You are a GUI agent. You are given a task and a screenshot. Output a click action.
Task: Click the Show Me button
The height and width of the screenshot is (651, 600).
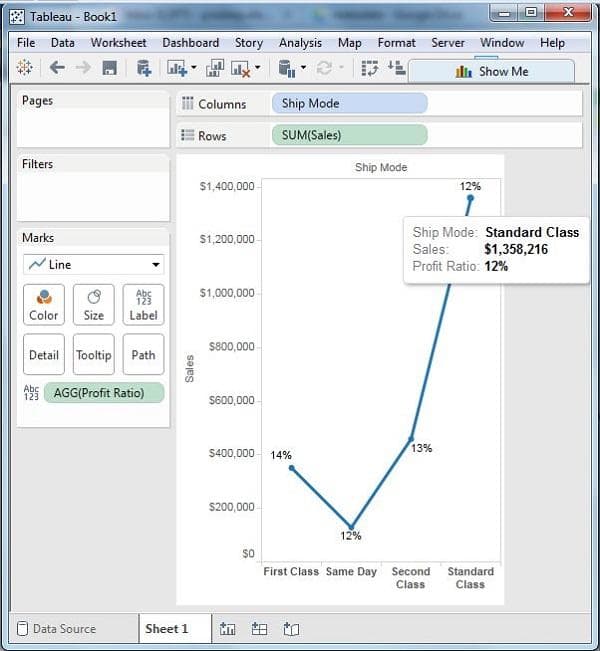pos(491,71)
